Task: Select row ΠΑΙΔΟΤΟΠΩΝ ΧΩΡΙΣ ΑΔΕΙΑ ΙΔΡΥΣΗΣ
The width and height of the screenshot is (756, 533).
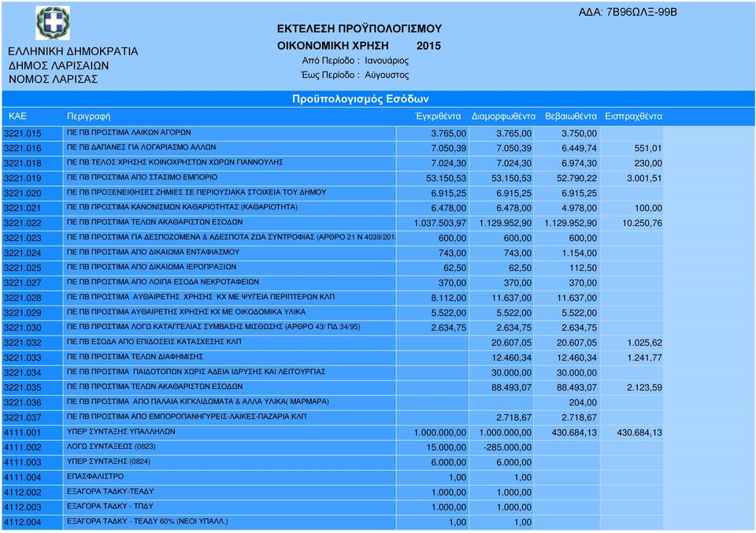Action: coord(332,373)
